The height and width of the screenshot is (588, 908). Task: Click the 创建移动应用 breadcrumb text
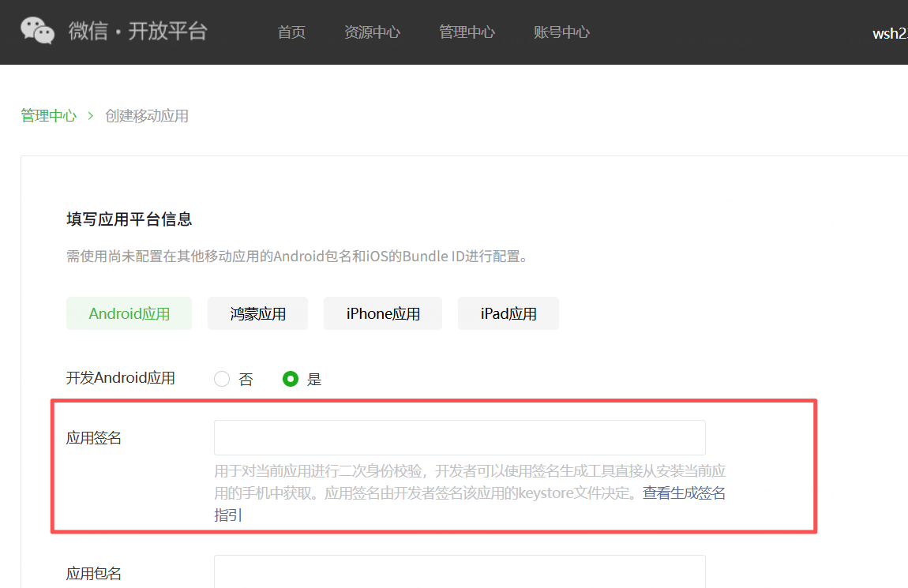(x=147, y=116)
